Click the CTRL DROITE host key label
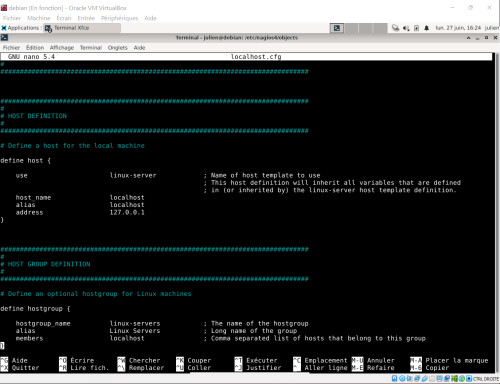 click(485, 379)
